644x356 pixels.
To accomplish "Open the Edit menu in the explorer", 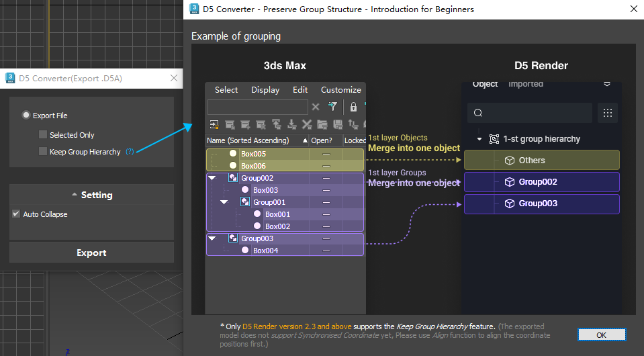I will [x=300, y=89].
